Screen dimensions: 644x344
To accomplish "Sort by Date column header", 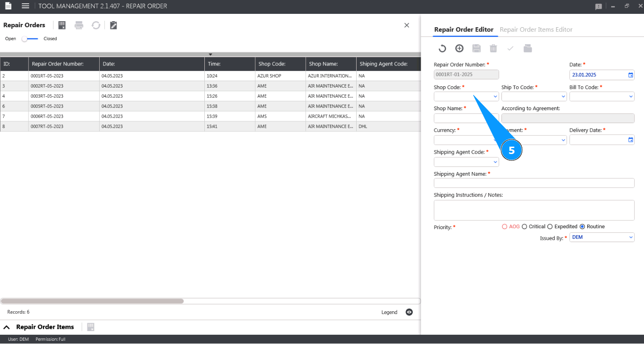I will click(152, 64).
